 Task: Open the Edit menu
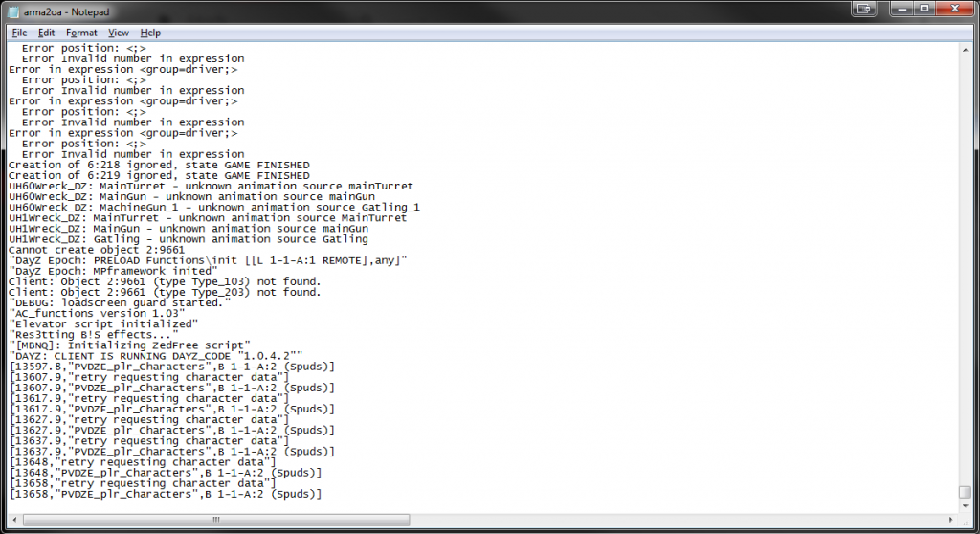point(46,33)
